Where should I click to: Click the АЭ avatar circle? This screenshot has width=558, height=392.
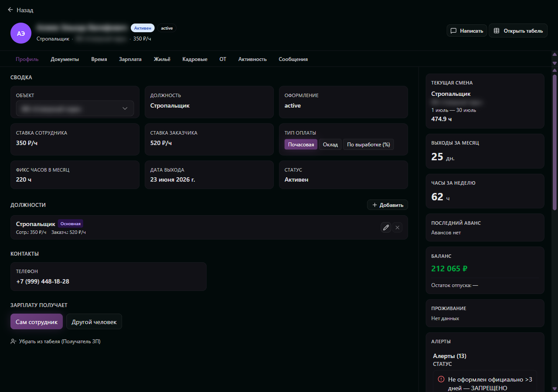(21, 33)
